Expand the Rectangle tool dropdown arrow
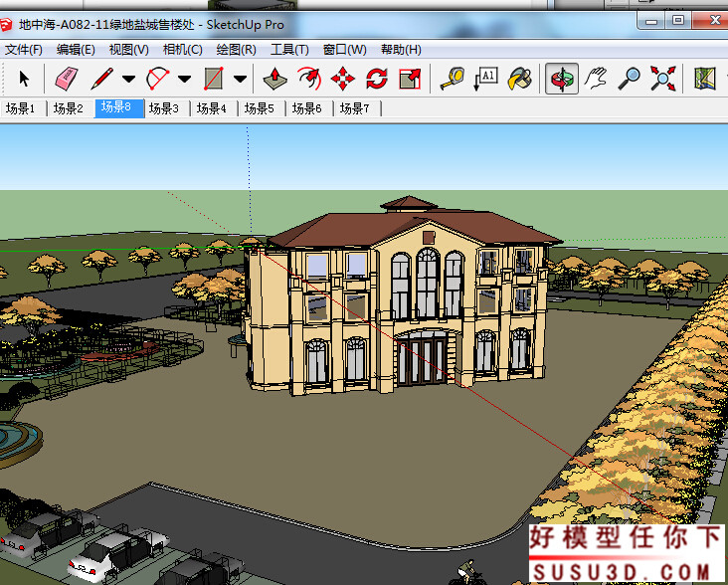The width and height of the screenshot is (728, 585). [240, 79]
